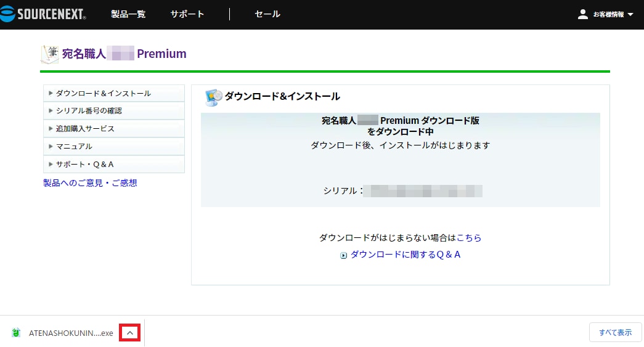Screen dimensions: 644x347
Task: Expand the お客様情報 dropdown arrow
Action: (x=630, y=15)
